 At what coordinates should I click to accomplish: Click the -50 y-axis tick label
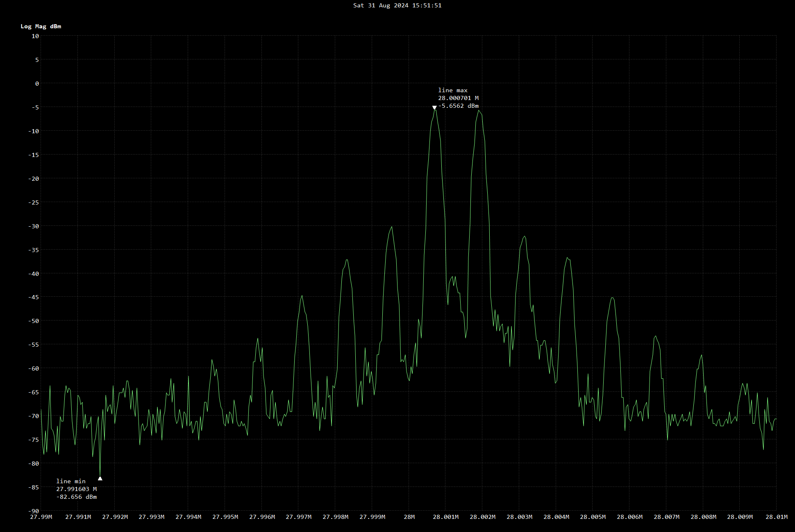[34, 321]
